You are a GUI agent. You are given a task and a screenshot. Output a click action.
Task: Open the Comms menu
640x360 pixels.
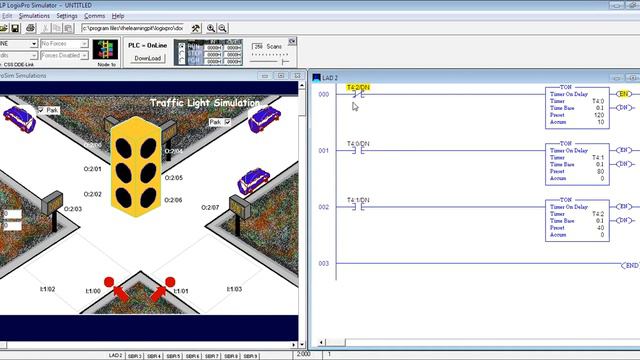pos(95,16)
